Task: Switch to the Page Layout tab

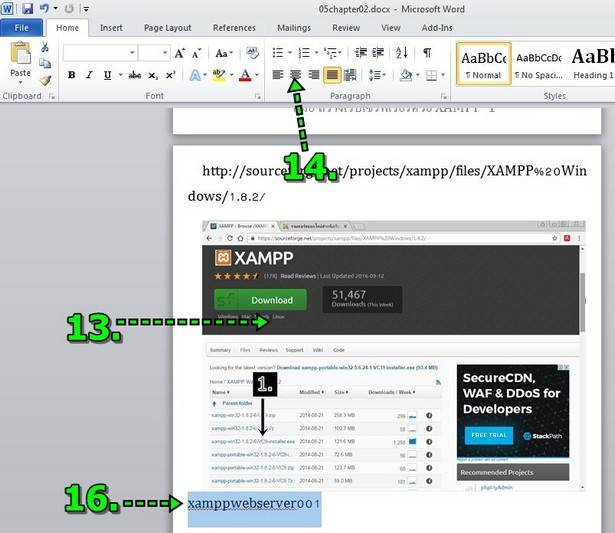Action: point(167,28)
